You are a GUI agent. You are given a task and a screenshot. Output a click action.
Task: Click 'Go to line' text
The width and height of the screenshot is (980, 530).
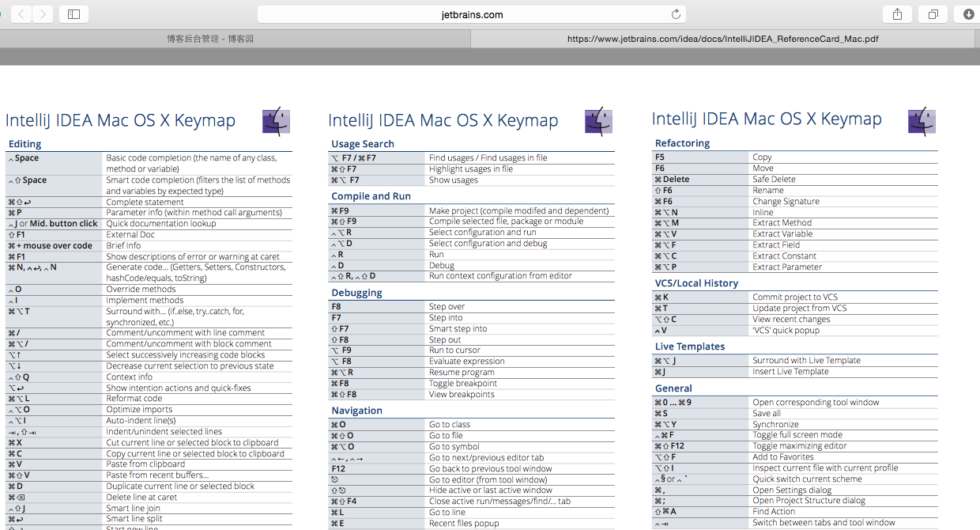447,513
